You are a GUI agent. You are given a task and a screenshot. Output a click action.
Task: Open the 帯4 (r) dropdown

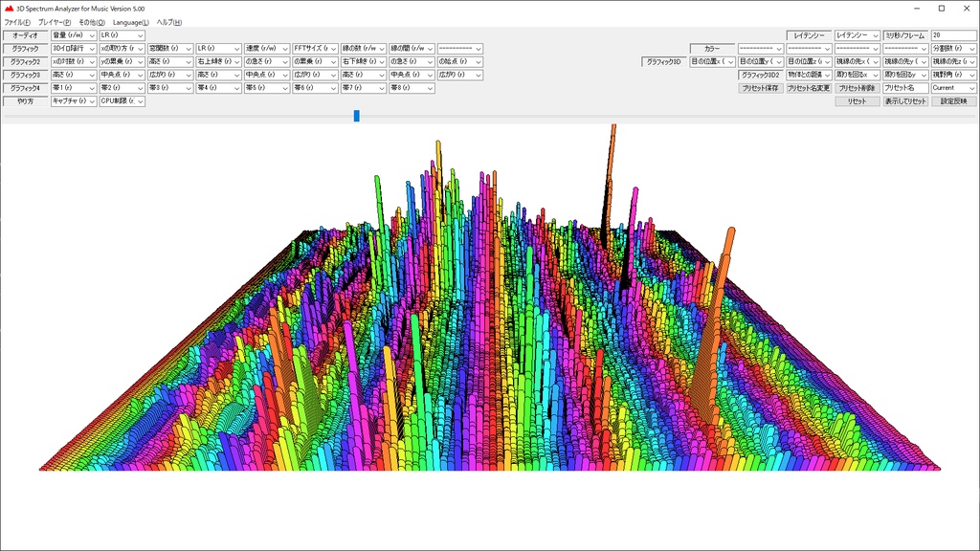(218, 88)
